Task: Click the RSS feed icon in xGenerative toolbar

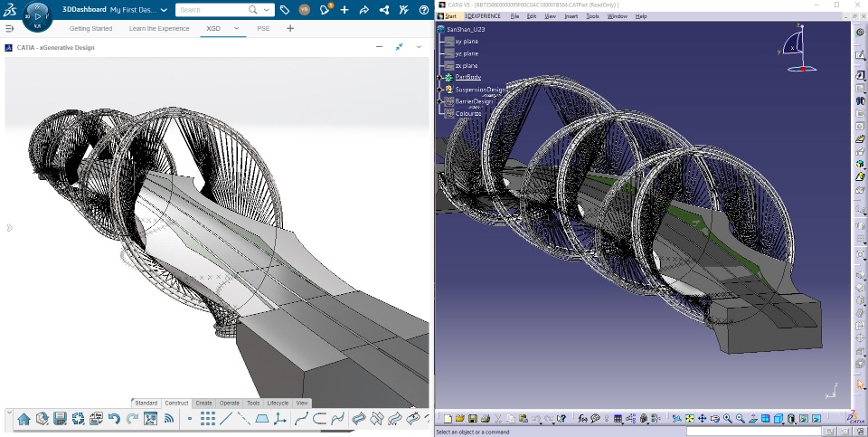Action: (169, 419)
